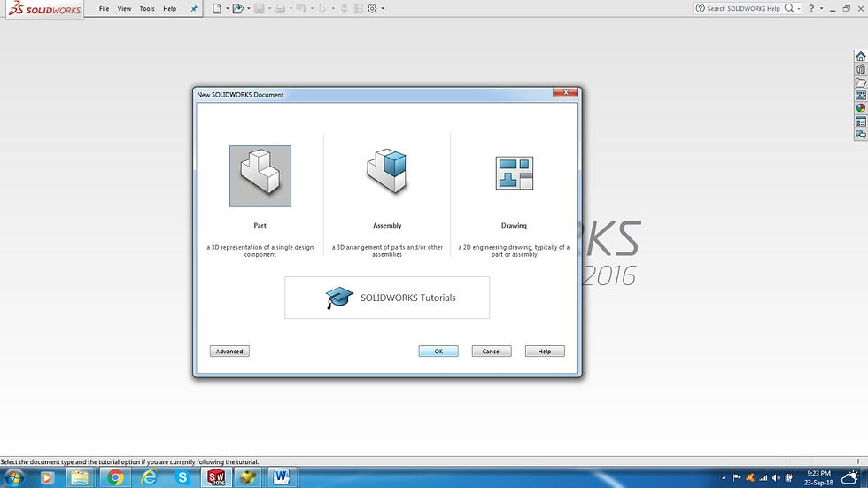The width and height of the screenshot is (868, 488).
Task: Click the Help button in dialog
Action: [x=545, y=352]
